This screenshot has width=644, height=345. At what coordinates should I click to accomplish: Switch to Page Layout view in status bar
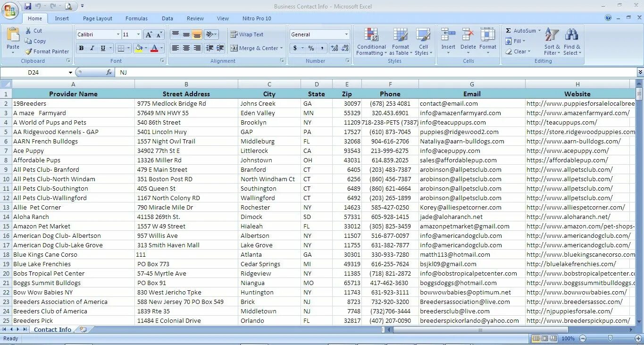pos(545,338)
